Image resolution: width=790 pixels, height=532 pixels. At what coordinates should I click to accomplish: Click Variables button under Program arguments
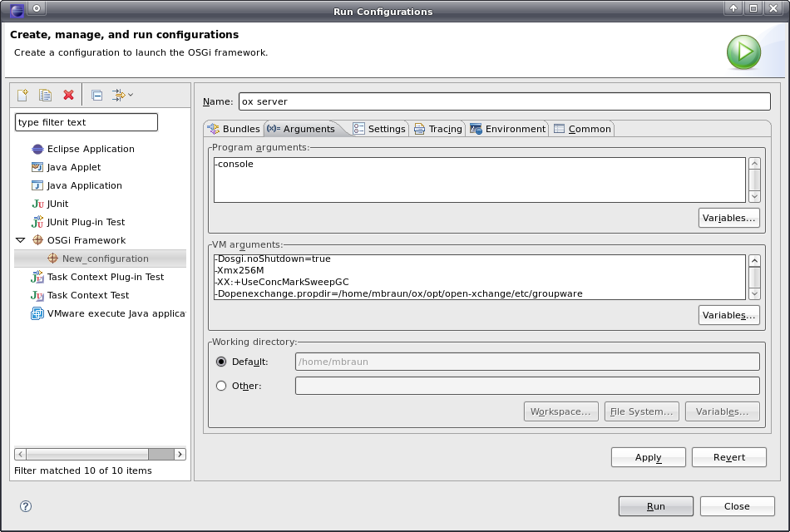(x=728, y=218)
